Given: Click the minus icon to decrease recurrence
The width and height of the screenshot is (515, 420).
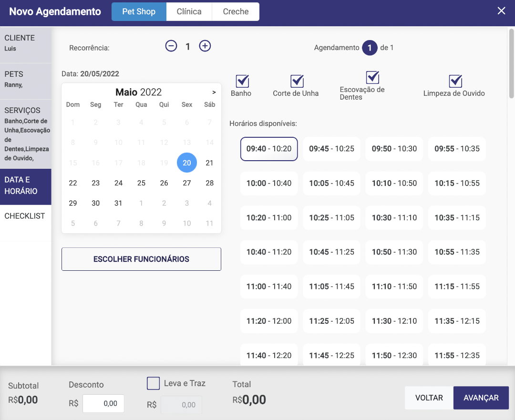Looking at the screenshot, I should pos(171,46).
